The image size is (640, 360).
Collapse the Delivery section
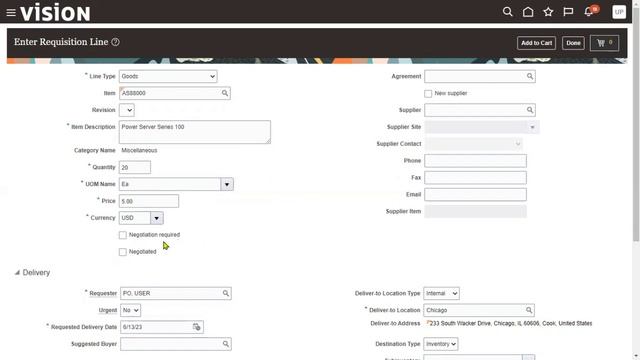point(17,272)
